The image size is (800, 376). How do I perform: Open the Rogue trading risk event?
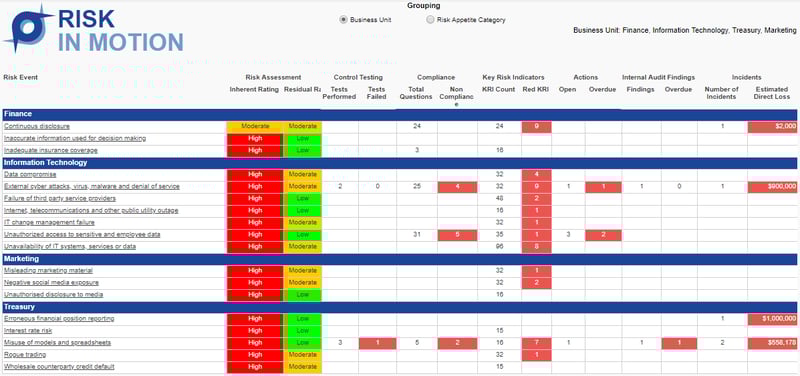(x=25, y=355)
